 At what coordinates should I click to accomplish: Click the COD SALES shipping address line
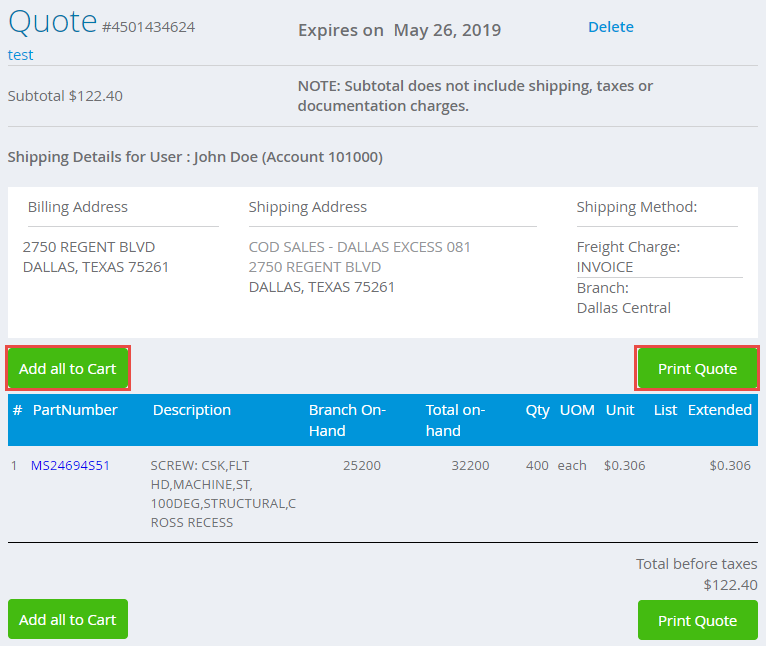(x=359, y=247)
